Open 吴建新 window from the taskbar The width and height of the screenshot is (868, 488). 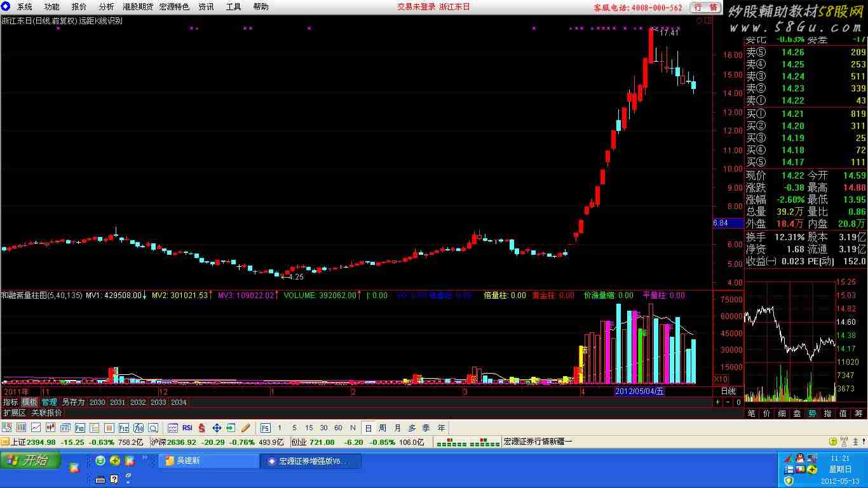209,461
